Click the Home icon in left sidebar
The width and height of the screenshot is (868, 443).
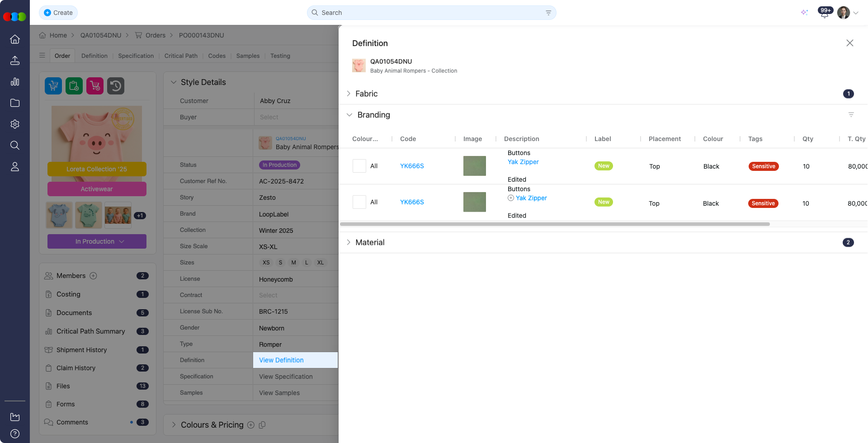pos(15,39)
